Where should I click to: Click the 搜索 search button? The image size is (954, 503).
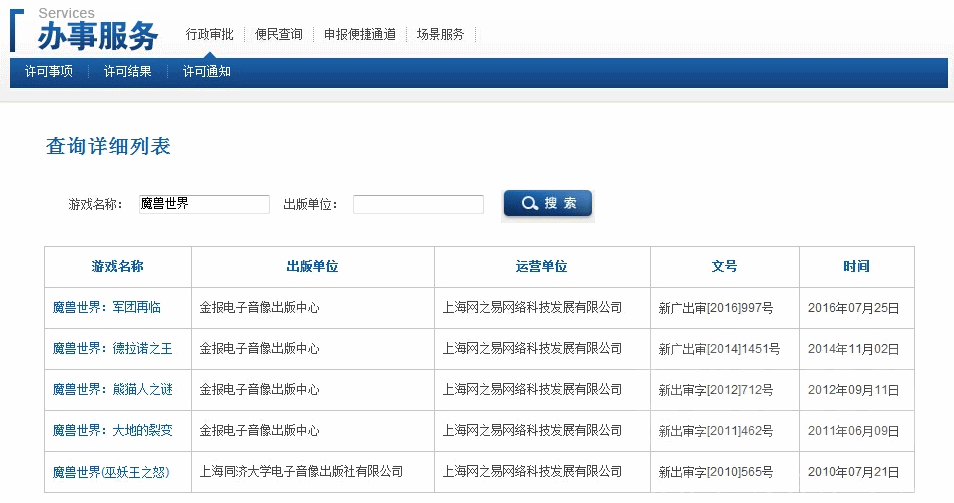[548, 203]
